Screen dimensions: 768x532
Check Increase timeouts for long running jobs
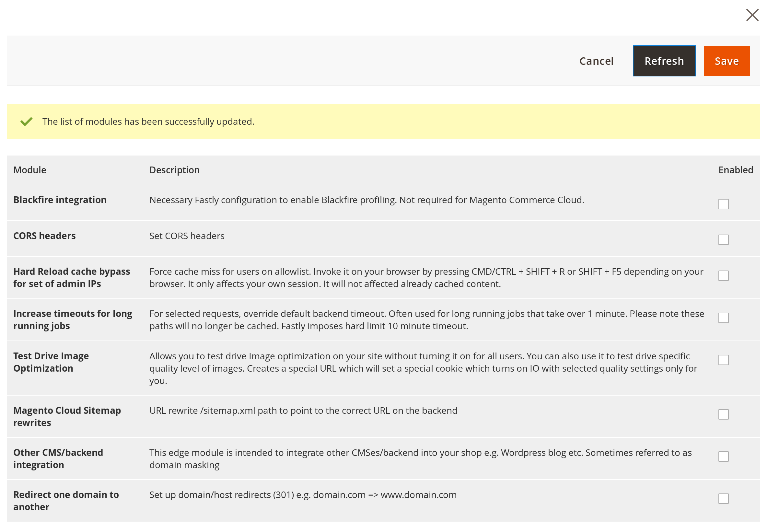pos(723,318)
